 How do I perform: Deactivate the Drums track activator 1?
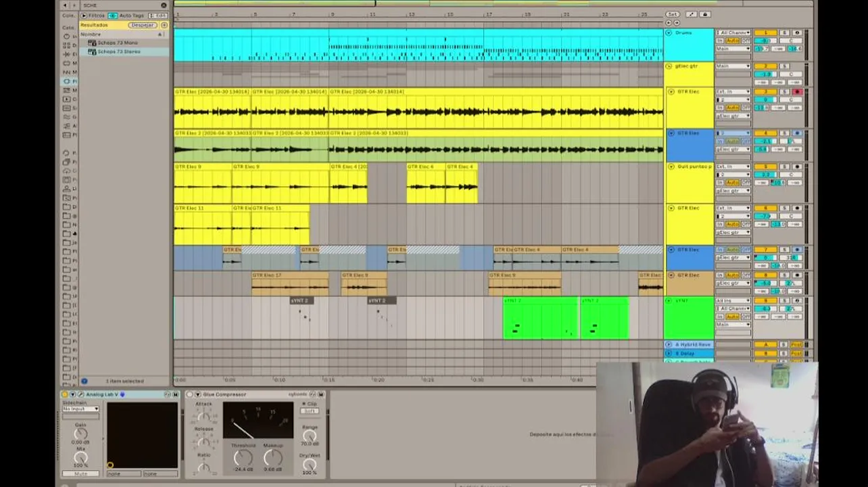click(x=765, y=32)
